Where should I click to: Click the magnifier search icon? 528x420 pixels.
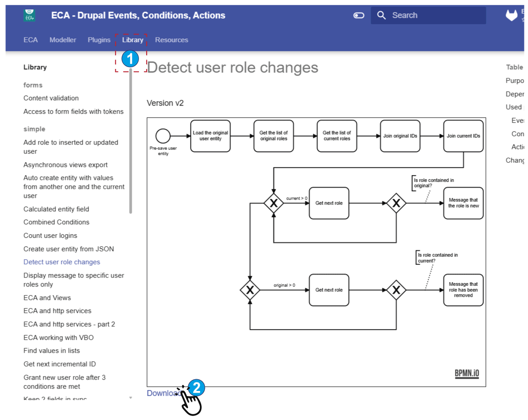pyautogui.click(x=381, y=15)
